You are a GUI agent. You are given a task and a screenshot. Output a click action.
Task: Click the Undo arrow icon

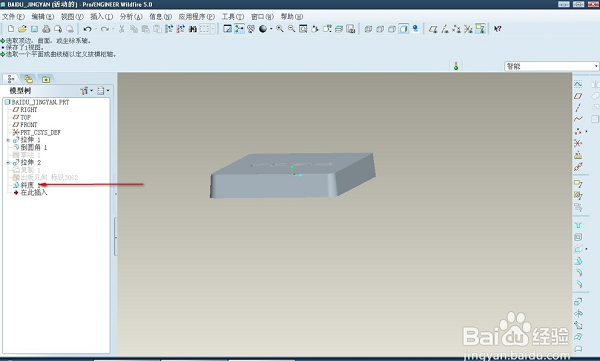click(87, 29)
